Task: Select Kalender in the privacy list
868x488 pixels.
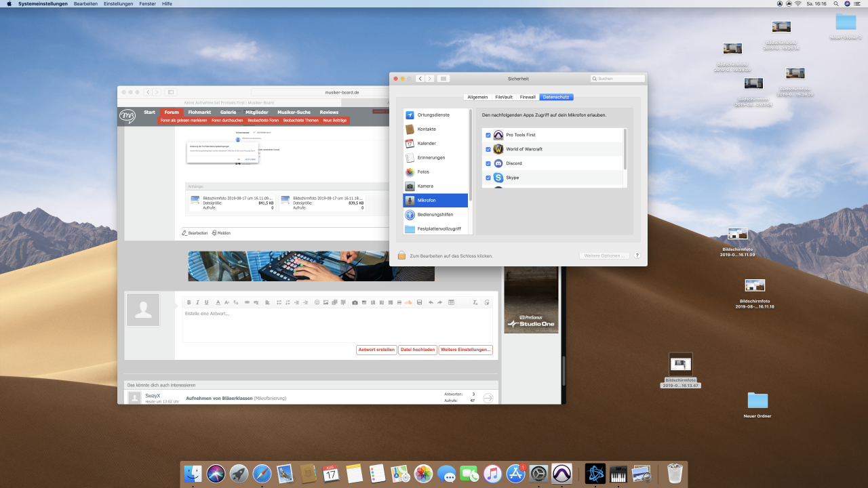Action: click(435, 143)
